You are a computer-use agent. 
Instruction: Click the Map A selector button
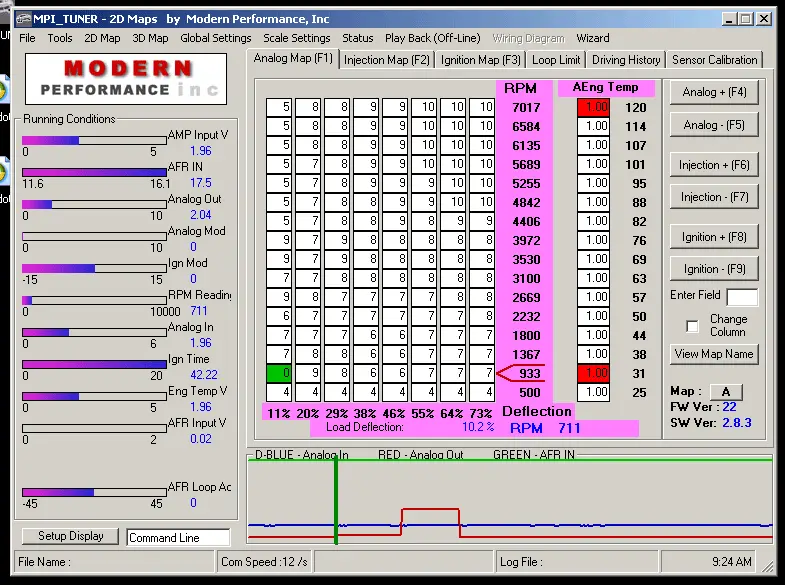tap(728, 391)
